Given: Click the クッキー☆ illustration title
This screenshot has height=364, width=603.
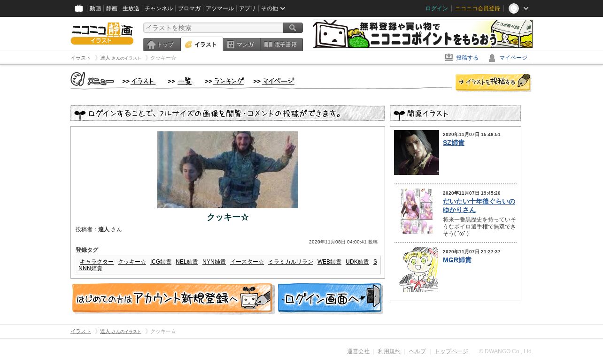Looking at the screenshot, I should pyautogui.click(x=228, y=217).
